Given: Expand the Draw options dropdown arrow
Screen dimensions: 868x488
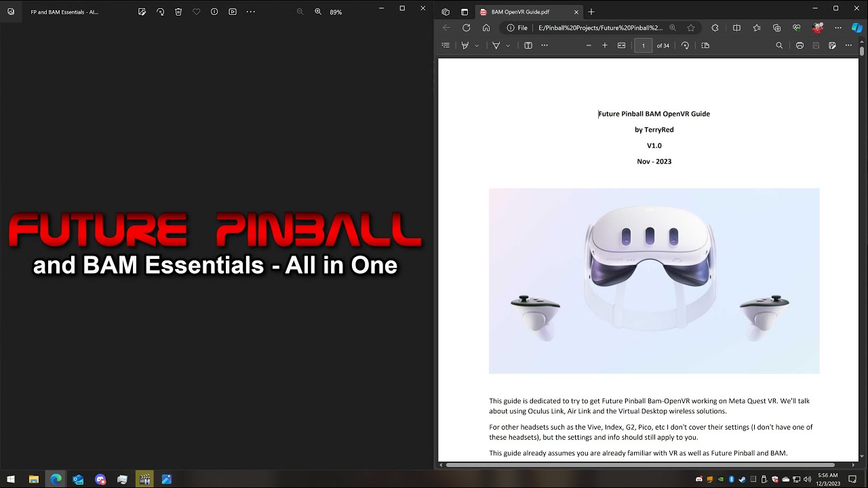Looking at the screenshot, I should tap(508, 45).
